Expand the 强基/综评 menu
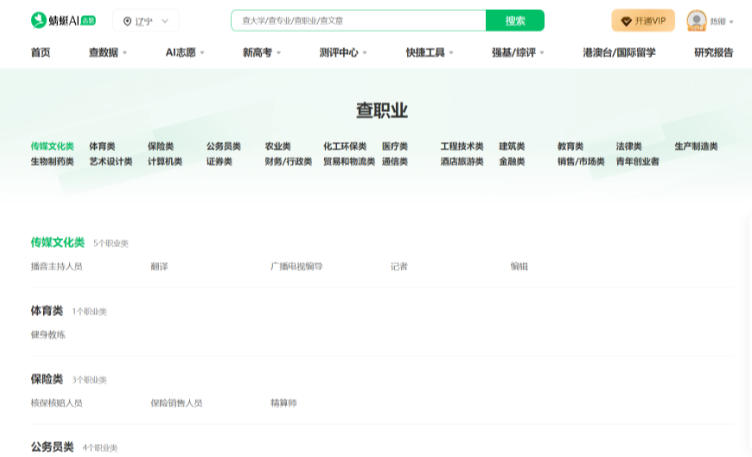The width and height of the screenshot is (752, 457). coord(518,53)
